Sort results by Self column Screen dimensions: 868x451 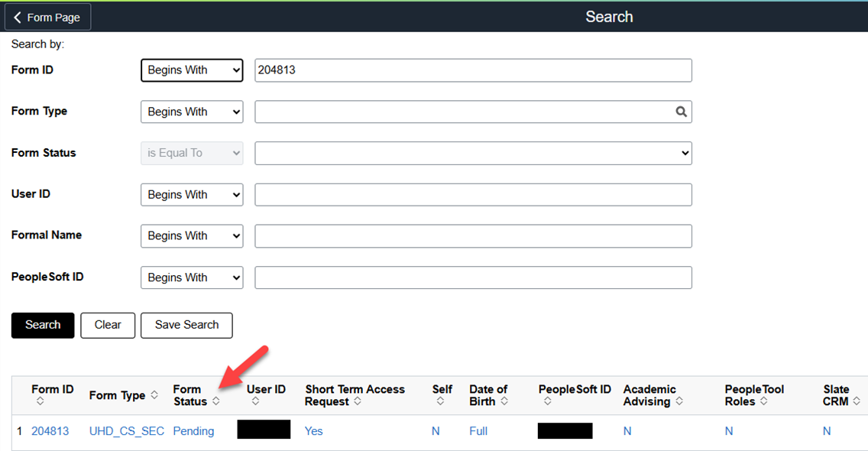pos(440,401)
